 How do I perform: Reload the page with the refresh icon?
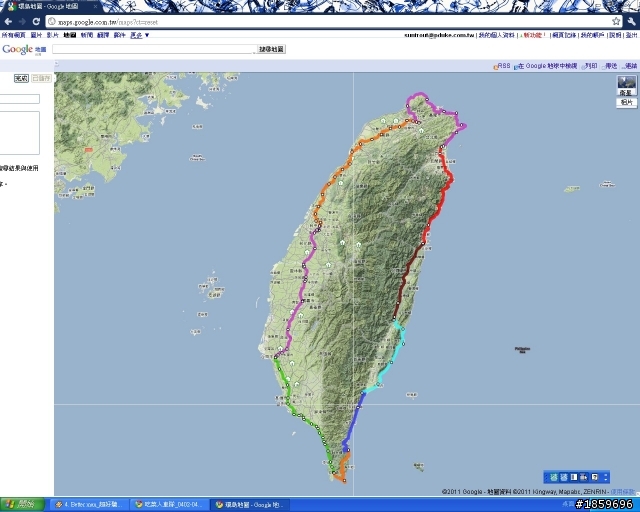(36, 22)
